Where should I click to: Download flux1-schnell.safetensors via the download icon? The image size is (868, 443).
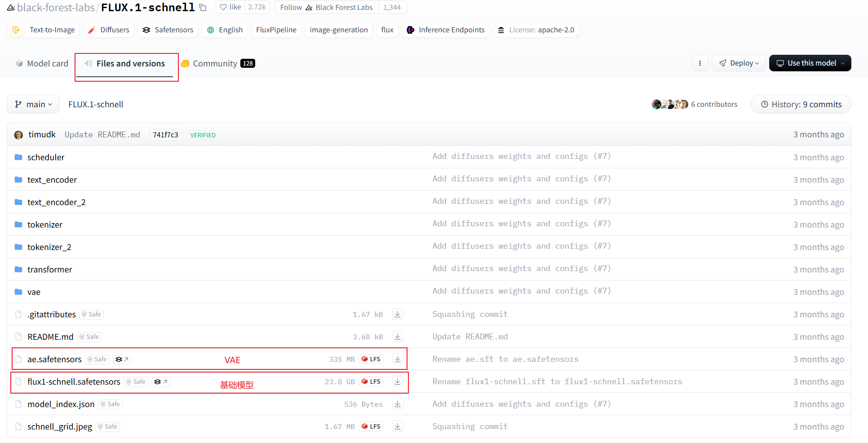[398, 382]
